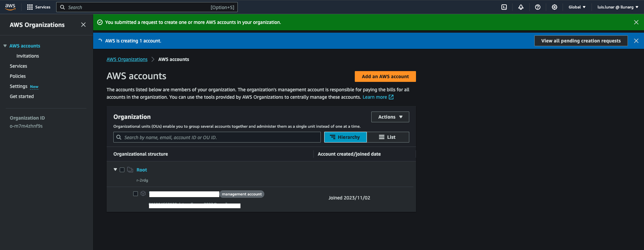Click the New tag next to Settings
The height and width of the screenshot is (250, 644).
[x=34, y=87]
